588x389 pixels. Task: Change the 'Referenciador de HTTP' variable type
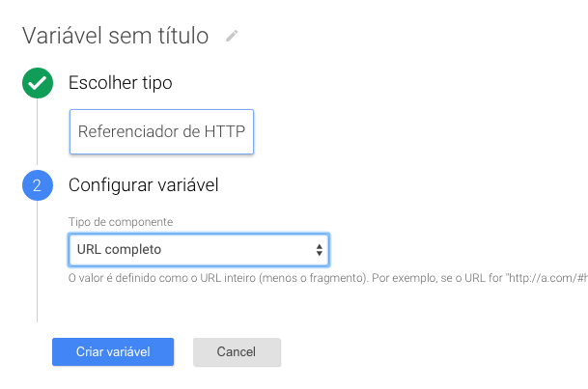coord(161,132)
